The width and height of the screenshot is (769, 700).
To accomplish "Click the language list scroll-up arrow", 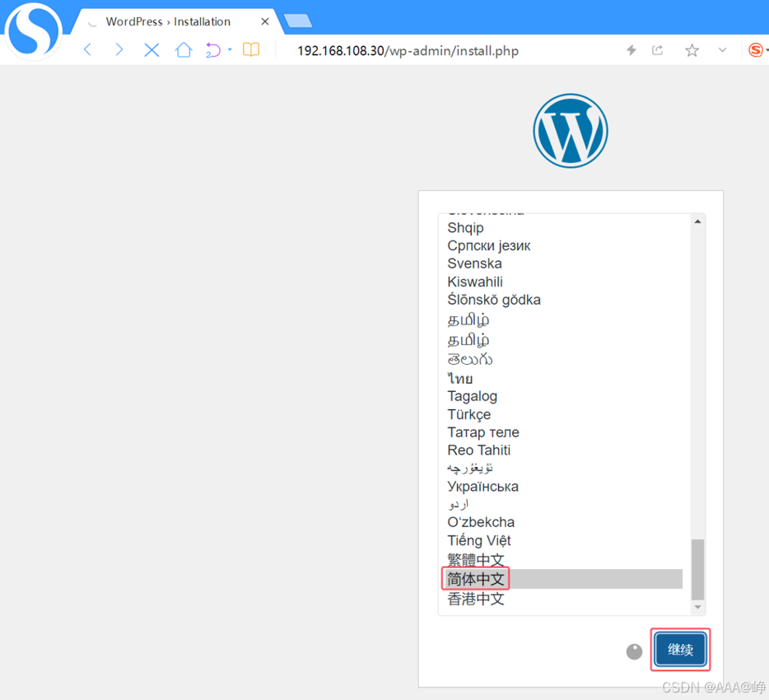I will point(697,222).
